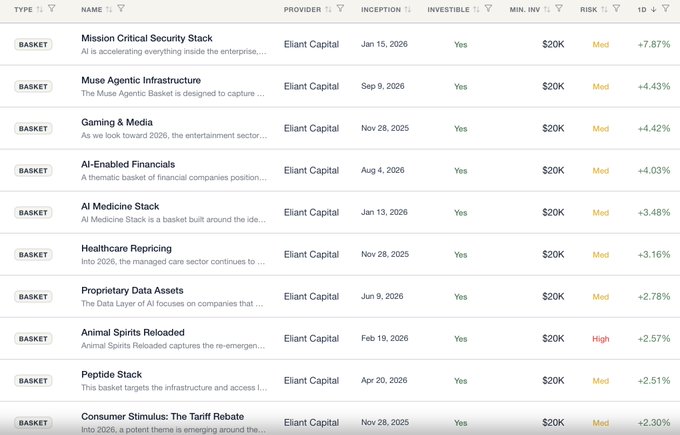Click inception date Jan 15, 2026
Image resolution: width=680 pixels, height=435 pixels.
[384, 44]
